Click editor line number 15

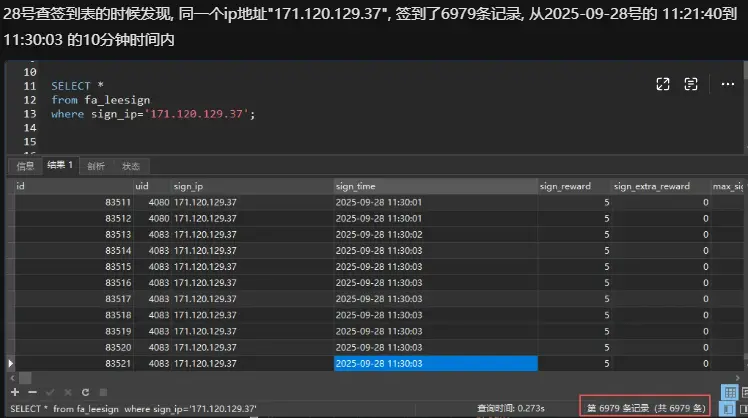click(x=30, y=142)
